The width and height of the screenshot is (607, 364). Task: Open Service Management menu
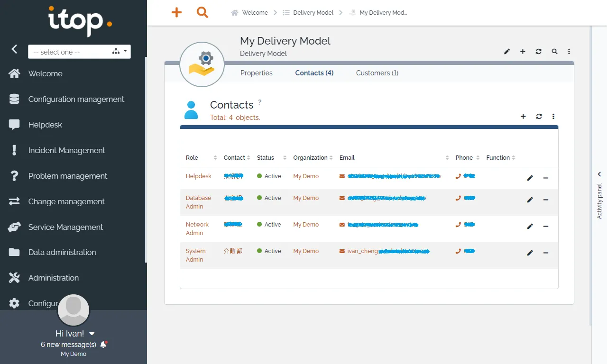[65, 227]
